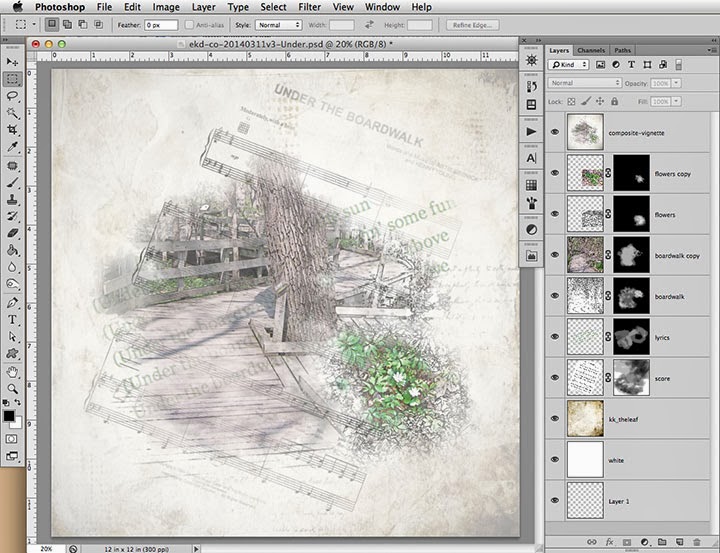Select the Path Selection tool

tap(12, 337)
